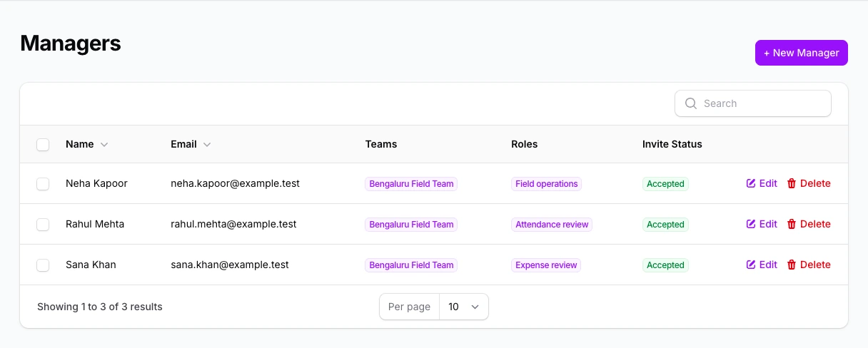Delete the Neha Kapoor manager
Image resolution: width=868 pixels, height=348 pixels.
coord(809,183)
